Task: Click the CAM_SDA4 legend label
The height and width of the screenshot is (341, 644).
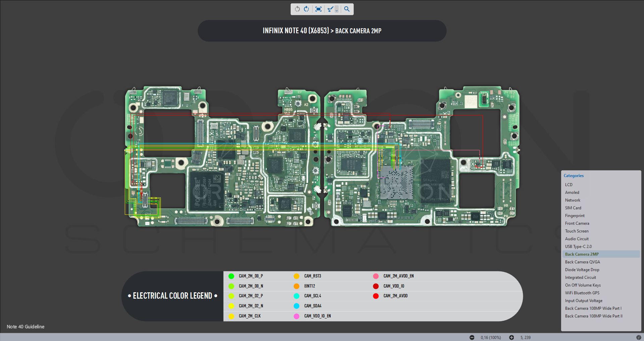Action: (313, 306)
